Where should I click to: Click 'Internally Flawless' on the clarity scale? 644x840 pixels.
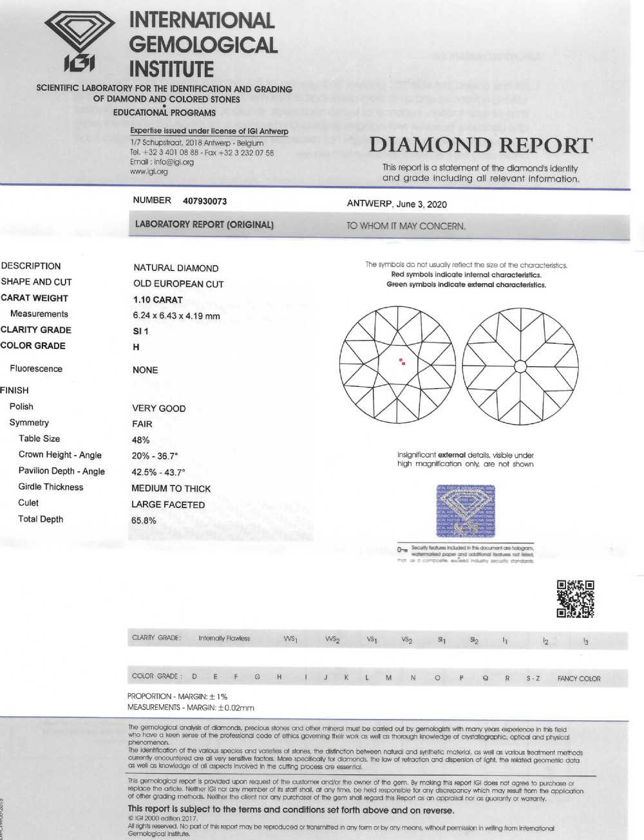[224, 639]
